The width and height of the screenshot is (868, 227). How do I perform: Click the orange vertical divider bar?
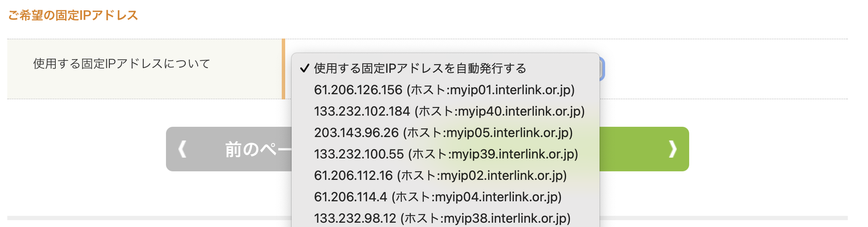[x=283, y=69]
